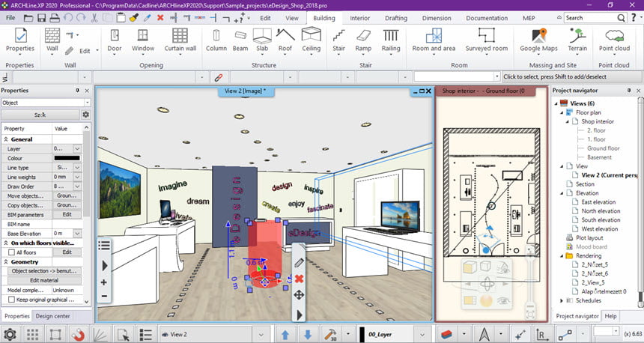Open the Line weights dropdown
Screen dimensions: 644x343
pyautogui.click(x=77, y=177)
